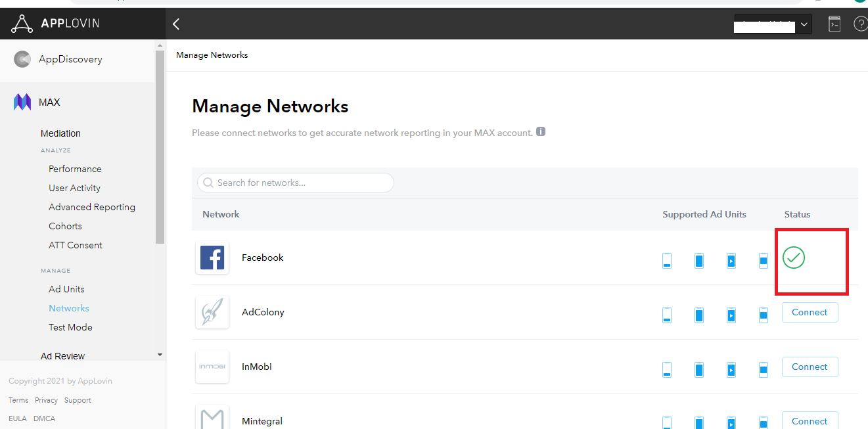Open Ad Review section
Screen dimensions: 868x429
(x=62, y=356)
